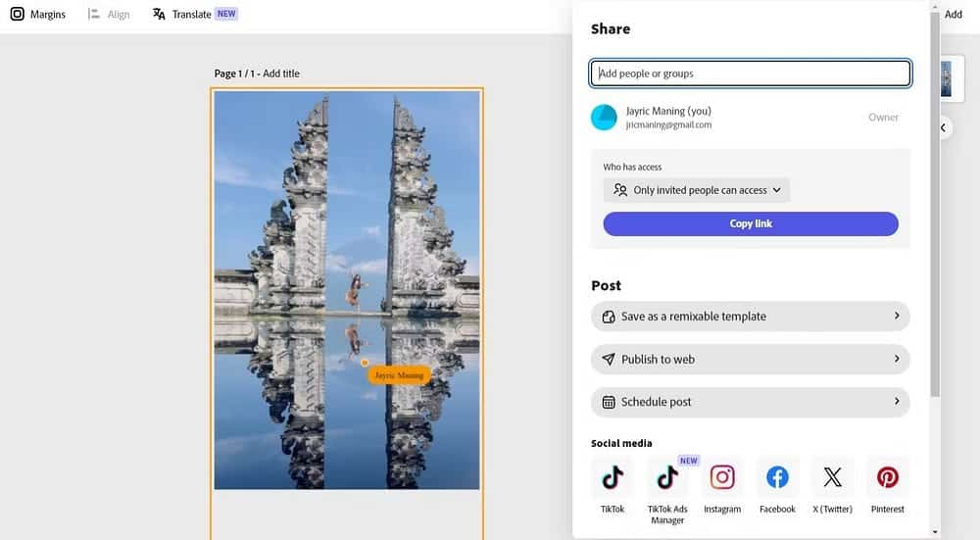The height and width of the screenshot is (540, 980).
Task: Click the Jayric Maning orange label on canvas
Action: click(x=399, y=375)
